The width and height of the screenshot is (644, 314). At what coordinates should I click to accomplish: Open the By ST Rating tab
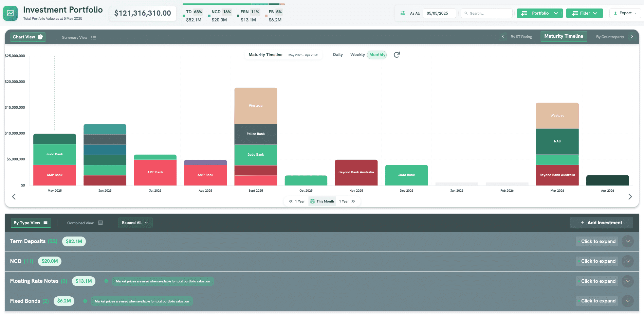pos(521,37)
